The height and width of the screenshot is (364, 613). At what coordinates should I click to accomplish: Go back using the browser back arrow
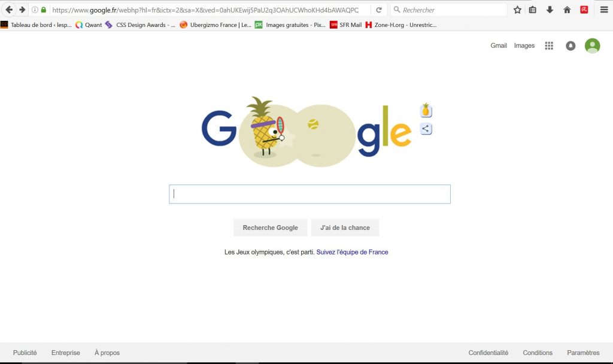click(9, 10)
